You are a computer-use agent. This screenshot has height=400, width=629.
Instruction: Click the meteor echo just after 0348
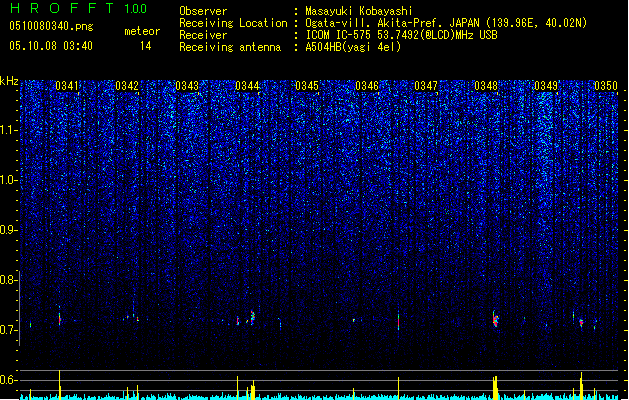(495, 319)
